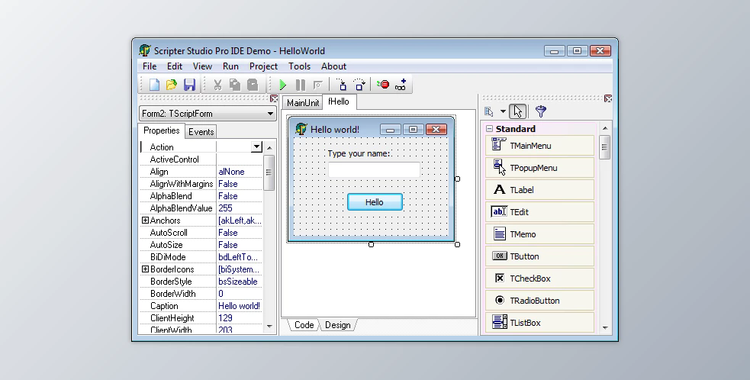Open the About menu
This screenshot has height=380, width=750.
[x=333, y=66]
